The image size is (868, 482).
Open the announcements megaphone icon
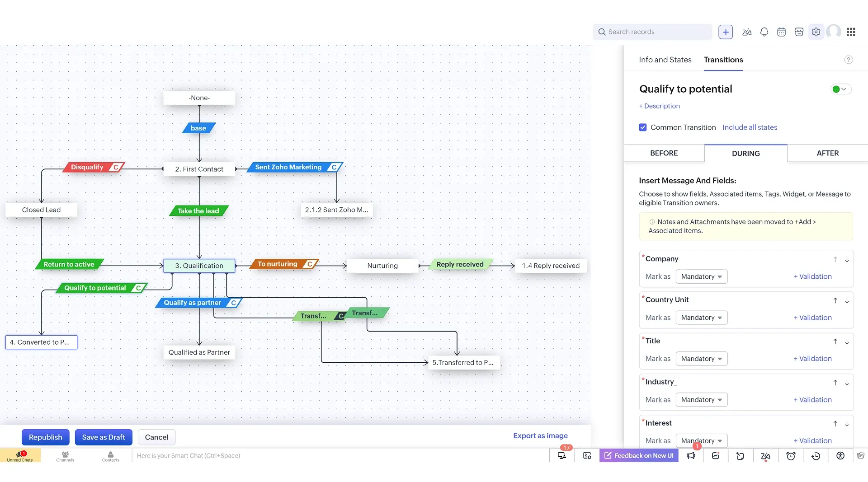tap(691, 456)
